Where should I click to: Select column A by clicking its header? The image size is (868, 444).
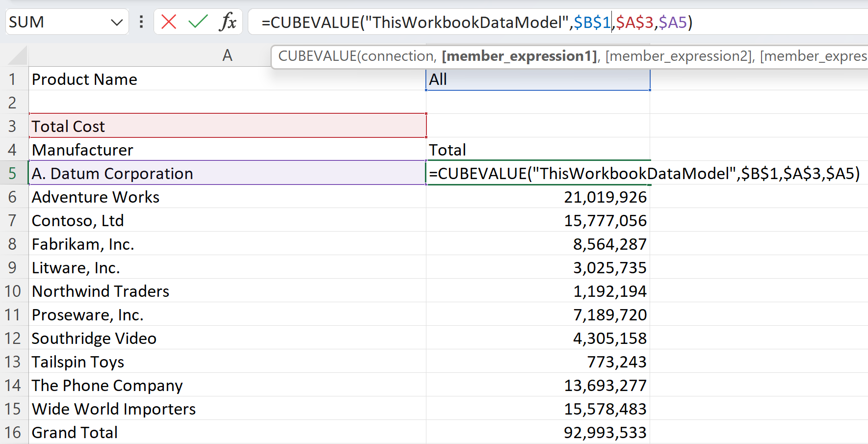click(227, 55)
